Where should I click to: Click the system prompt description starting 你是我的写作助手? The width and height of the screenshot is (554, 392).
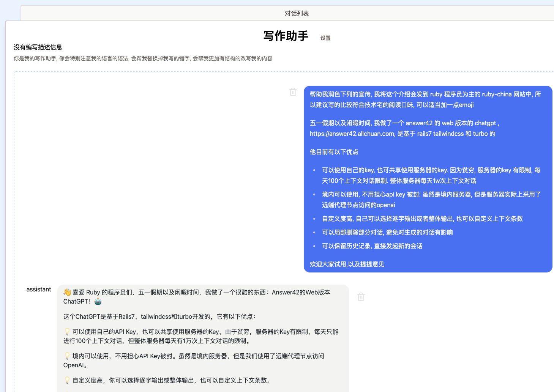coord(143,58)
